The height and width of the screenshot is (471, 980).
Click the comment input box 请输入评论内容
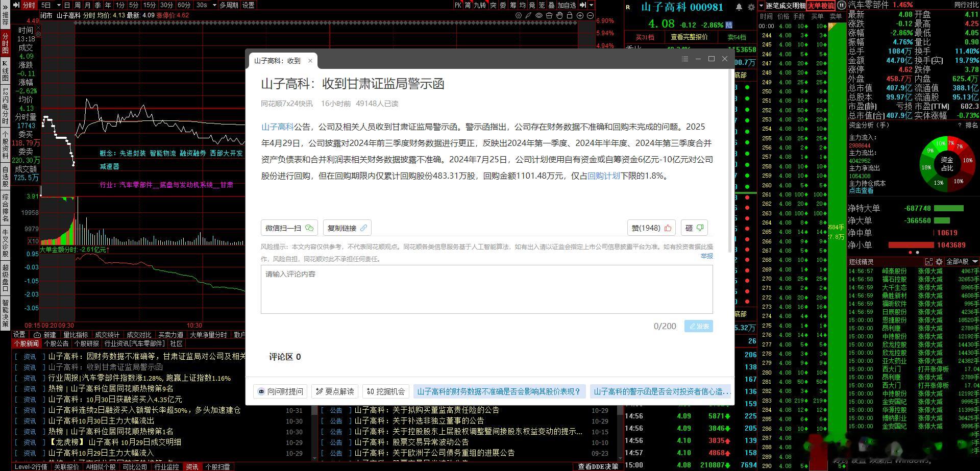click(x=485, y=288)
